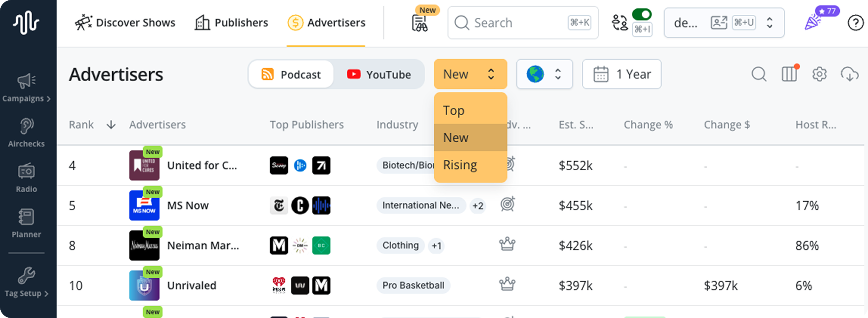This screenshot has height=318, width=868.
Task: Click the first publisher icon for United for C...
Action: coord(279,165)
